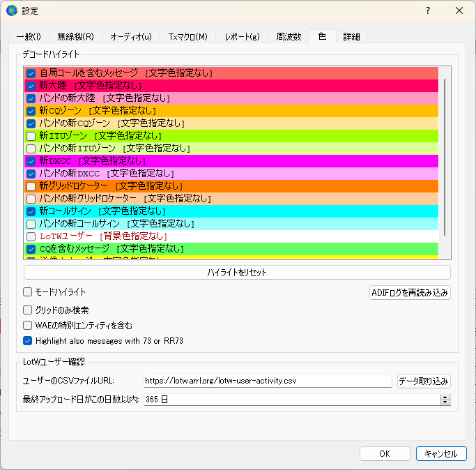Screen dimensions: 476x470
Task: Toggle the 新大陸 highlight checkbox
Action: click(x=31, y=86)
